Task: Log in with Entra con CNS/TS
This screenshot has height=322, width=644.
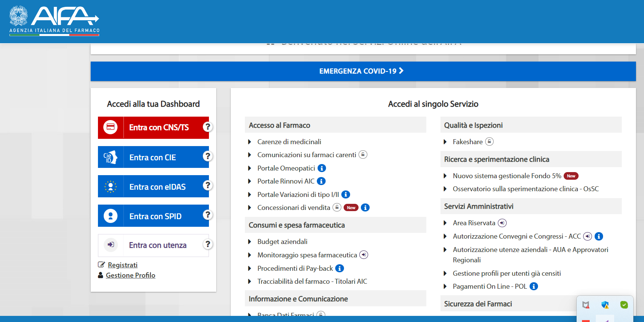Action: (x=153, y=128)
